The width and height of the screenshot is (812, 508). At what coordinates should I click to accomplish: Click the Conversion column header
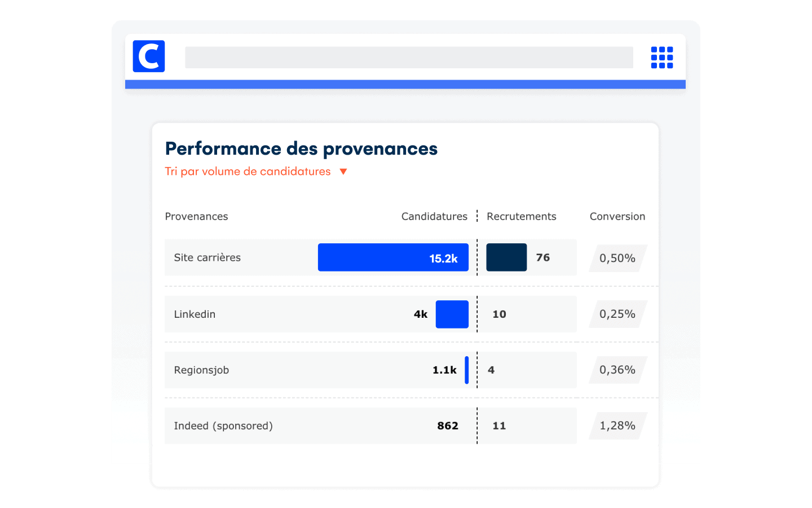point(617,217)
